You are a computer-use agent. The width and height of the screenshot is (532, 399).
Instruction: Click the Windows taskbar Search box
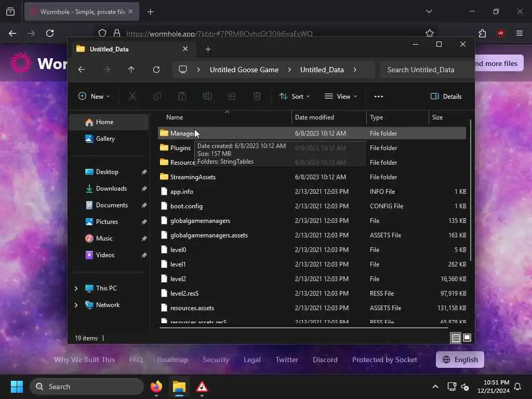pos(87,387)
